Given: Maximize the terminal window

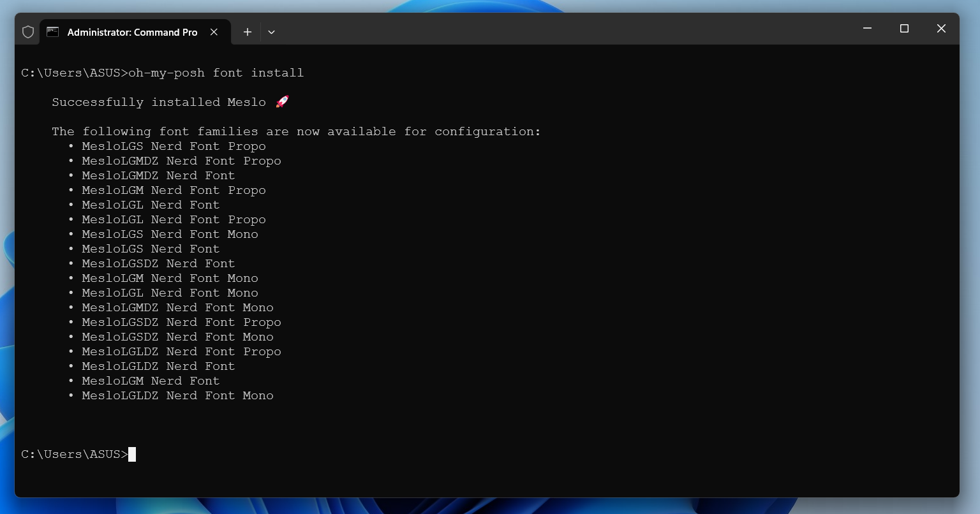Looking at the screenshot, I should [904, 29].
